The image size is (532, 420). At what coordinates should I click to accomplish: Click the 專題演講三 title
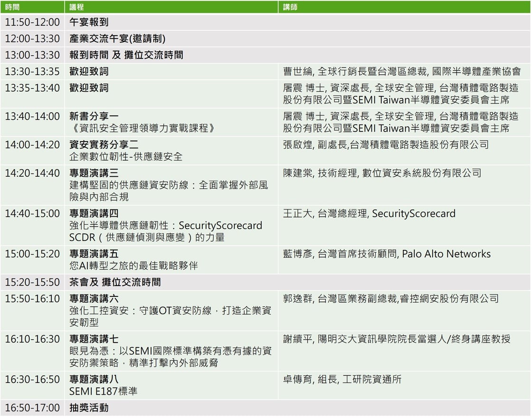click(x=94, y=173)
